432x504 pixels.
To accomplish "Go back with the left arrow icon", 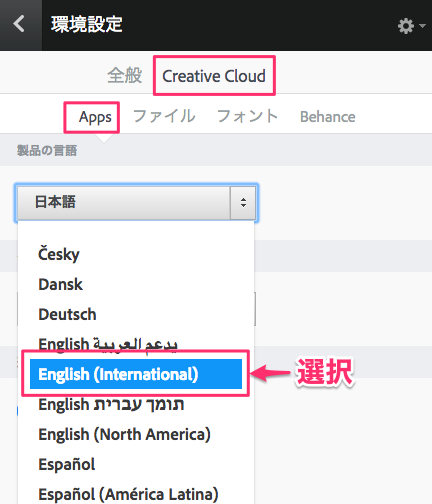I will click(x=19, y=24).
